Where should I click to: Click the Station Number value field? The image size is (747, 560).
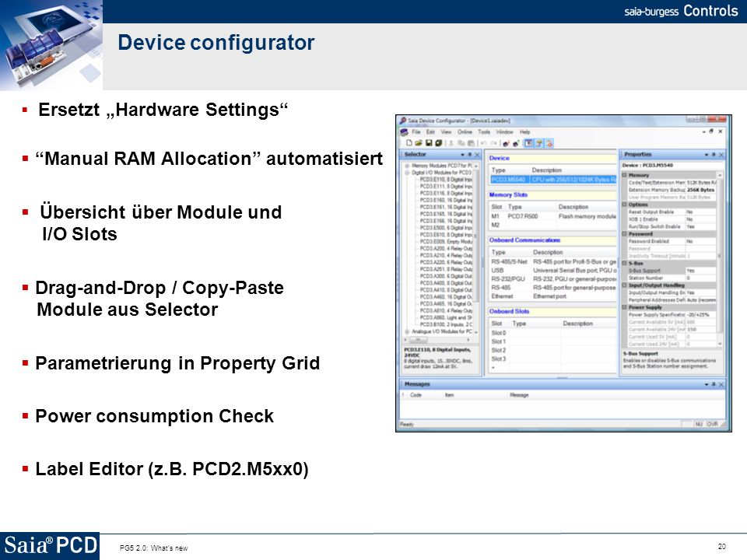coord(701,278)
